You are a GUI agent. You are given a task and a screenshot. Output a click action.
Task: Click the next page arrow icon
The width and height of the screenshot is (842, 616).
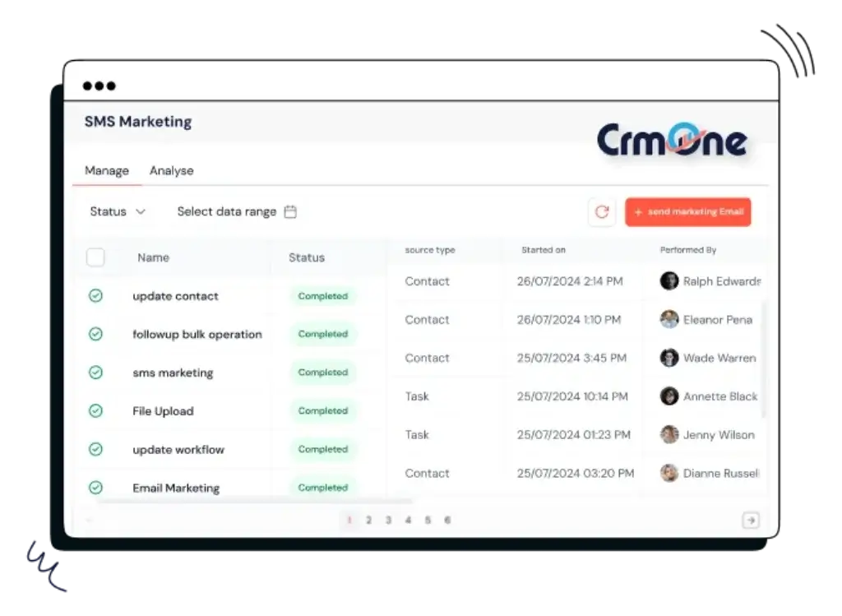751,520
